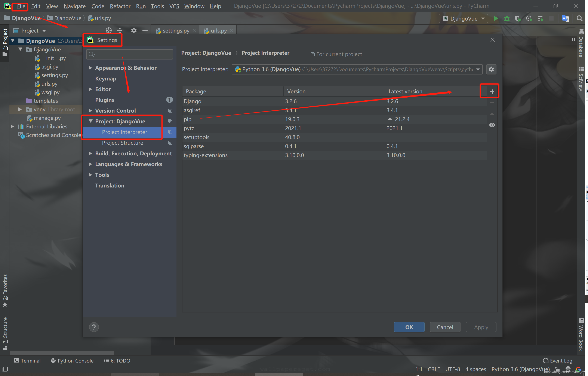Expand Appearance & Behavior settings

tap(90, 68)
